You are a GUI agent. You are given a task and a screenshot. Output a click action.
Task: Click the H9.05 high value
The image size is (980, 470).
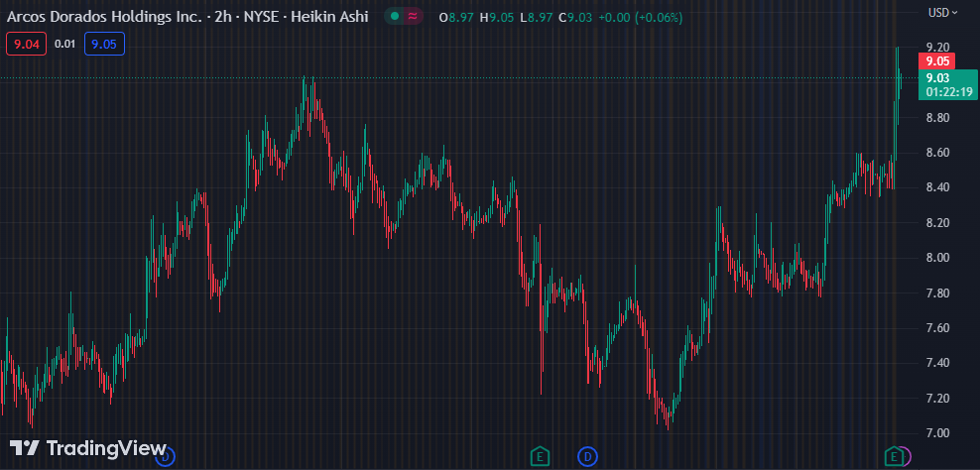click(x=498, y=18)
